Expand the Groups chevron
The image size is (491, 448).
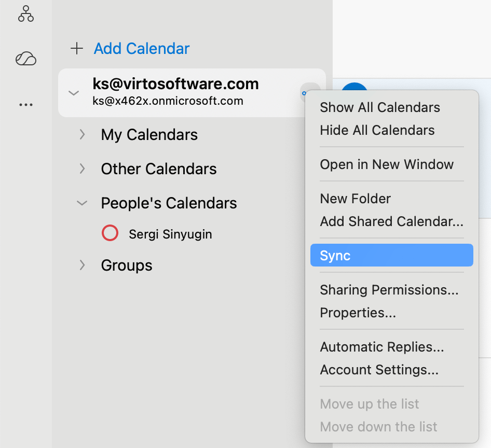82,265
